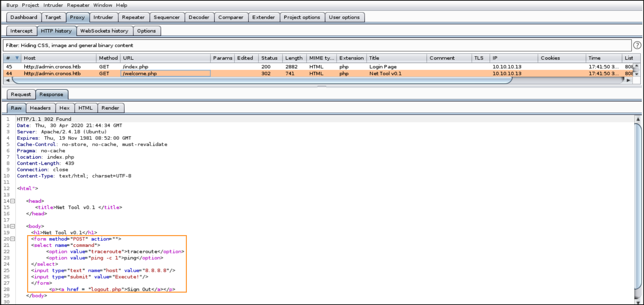Switch to the Decoder tab
The width and height of the screenshot is (644, 305).
[x=199, y=17]
